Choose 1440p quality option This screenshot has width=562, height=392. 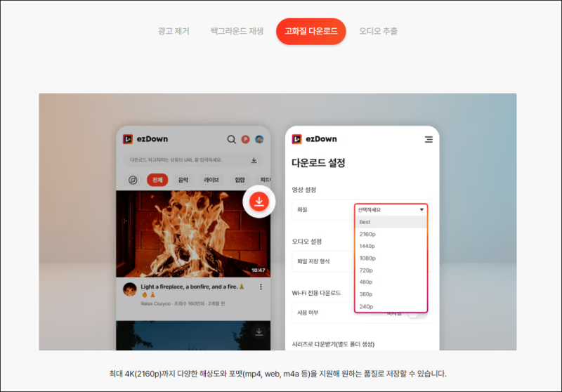pos(391,246)
